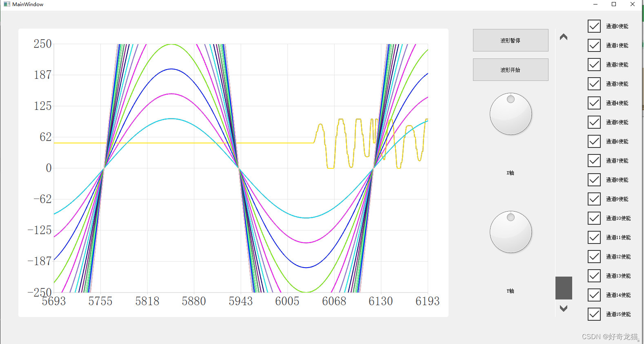Toggle 通道8使能 checkbox
Screen dimensions: 644x344
point(594,180)
